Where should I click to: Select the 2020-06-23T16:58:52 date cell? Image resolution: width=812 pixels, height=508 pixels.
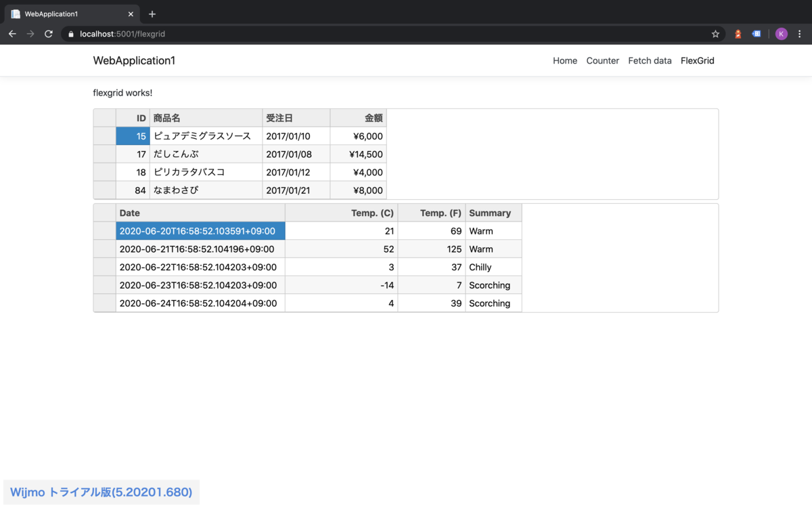click(200, 285)
